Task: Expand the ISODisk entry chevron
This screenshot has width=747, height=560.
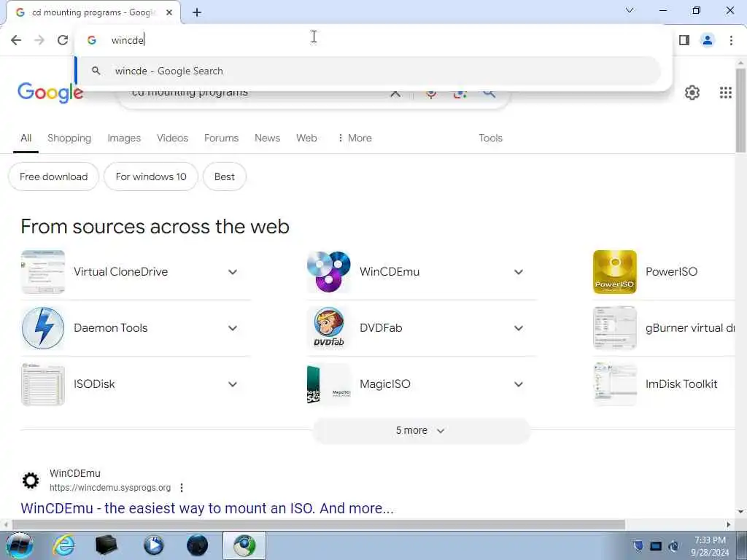Action: pos(233,385)
